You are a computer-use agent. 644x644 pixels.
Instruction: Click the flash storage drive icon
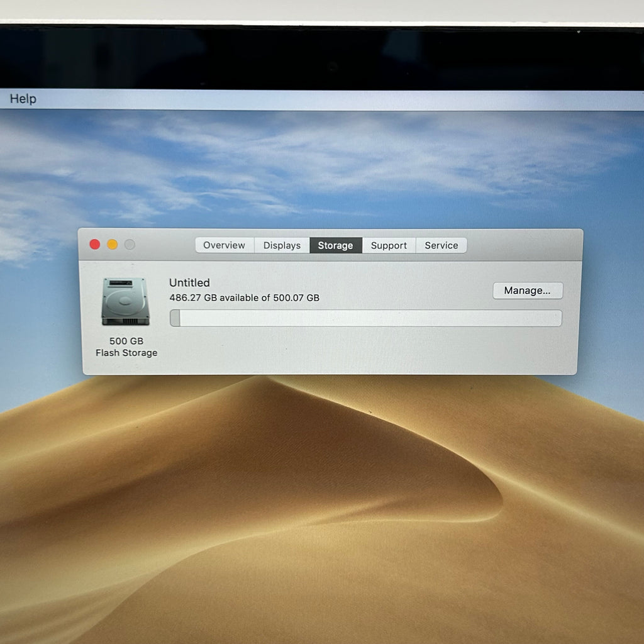pyautogui.click(x=125, y=301)
